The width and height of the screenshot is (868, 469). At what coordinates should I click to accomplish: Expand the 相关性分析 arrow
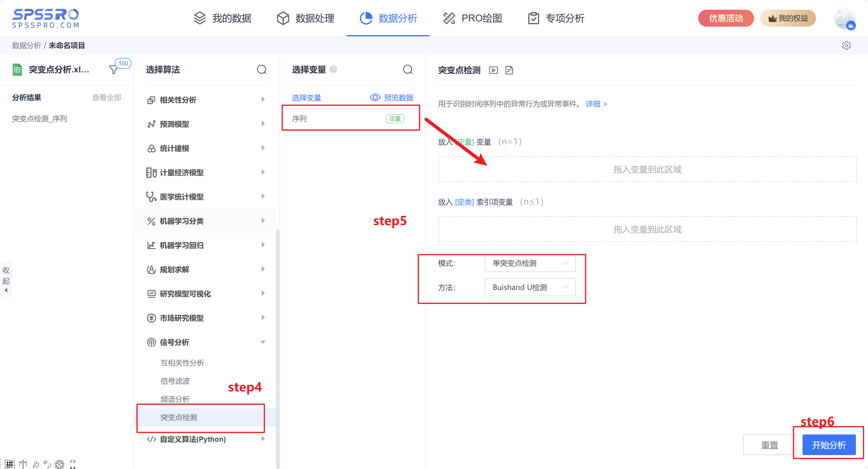tap(263, 99)
